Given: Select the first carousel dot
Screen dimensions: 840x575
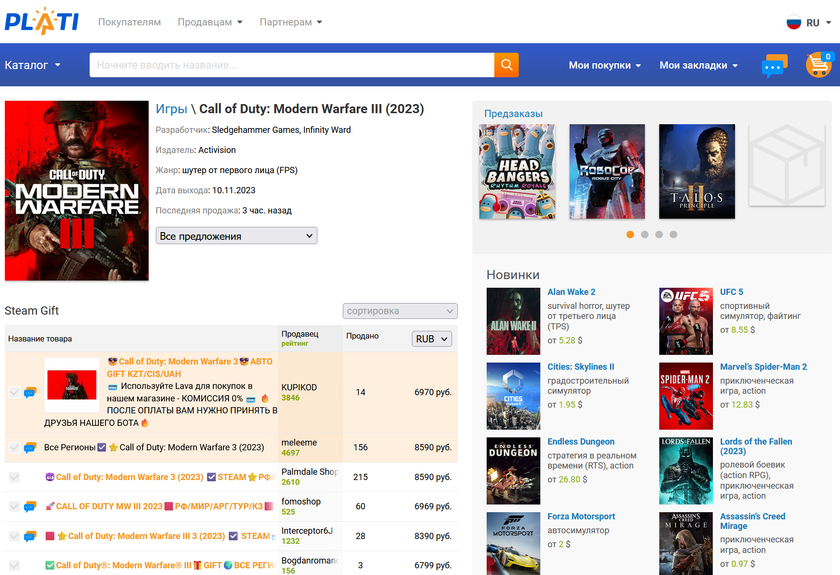Looking at the screenshot, I should (x=630, y=234).
